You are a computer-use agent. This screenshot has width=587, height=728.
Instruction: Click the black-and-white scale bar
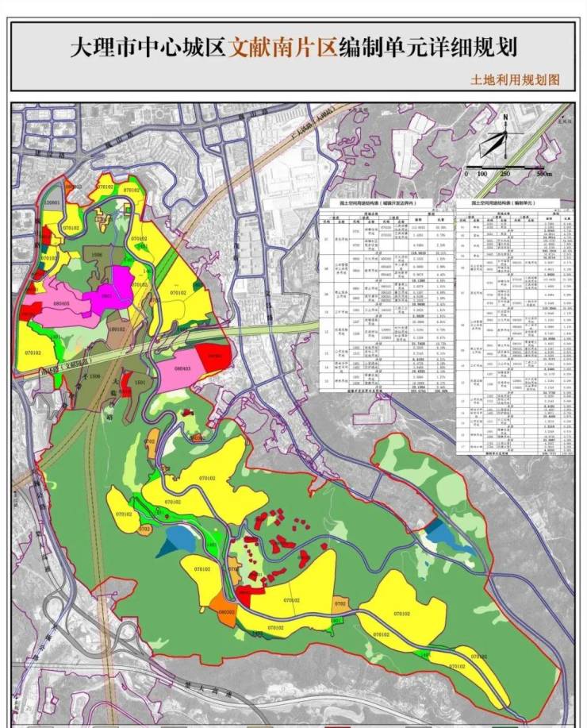click(x=506, y=166)
